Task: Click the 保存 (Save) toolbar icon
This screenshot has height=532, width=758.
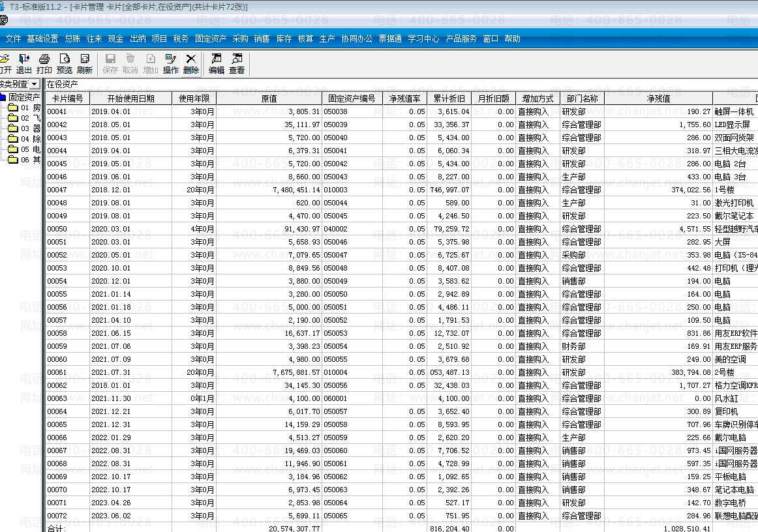Action: [110, 64]
